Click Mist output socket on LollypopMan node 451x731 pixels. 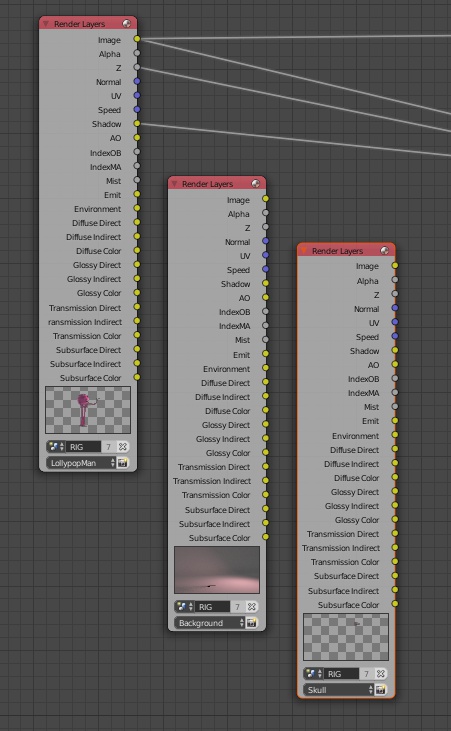pyautogui.click(x=137, y=179)
